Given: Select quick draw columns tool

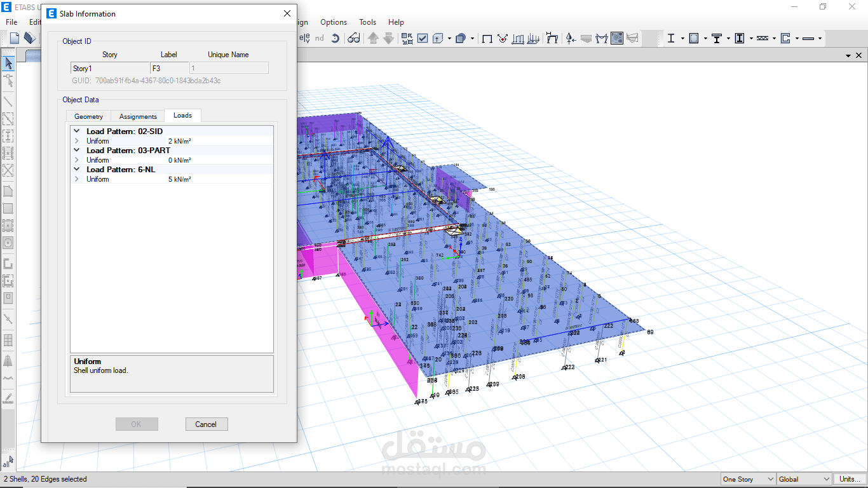Looking at the screenshot, I should 8,136.
